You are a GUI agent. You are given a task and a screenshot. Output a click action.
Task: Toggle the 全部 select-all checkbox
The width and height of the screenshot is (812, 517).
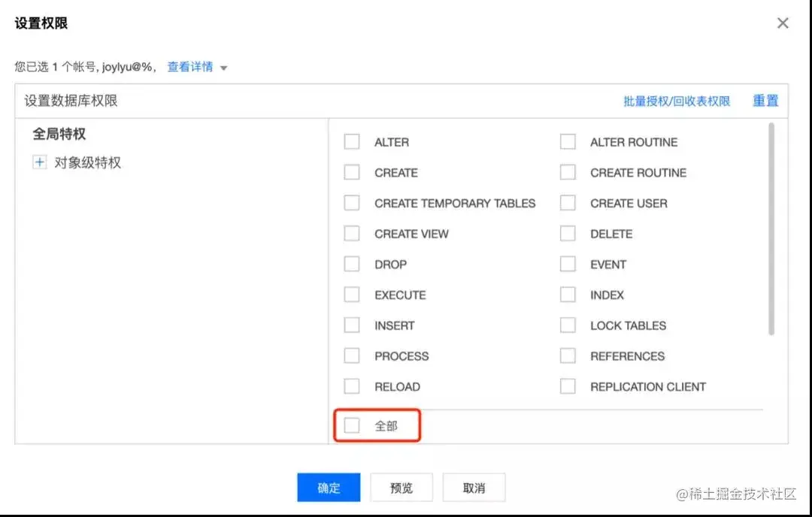pos(352,426)
